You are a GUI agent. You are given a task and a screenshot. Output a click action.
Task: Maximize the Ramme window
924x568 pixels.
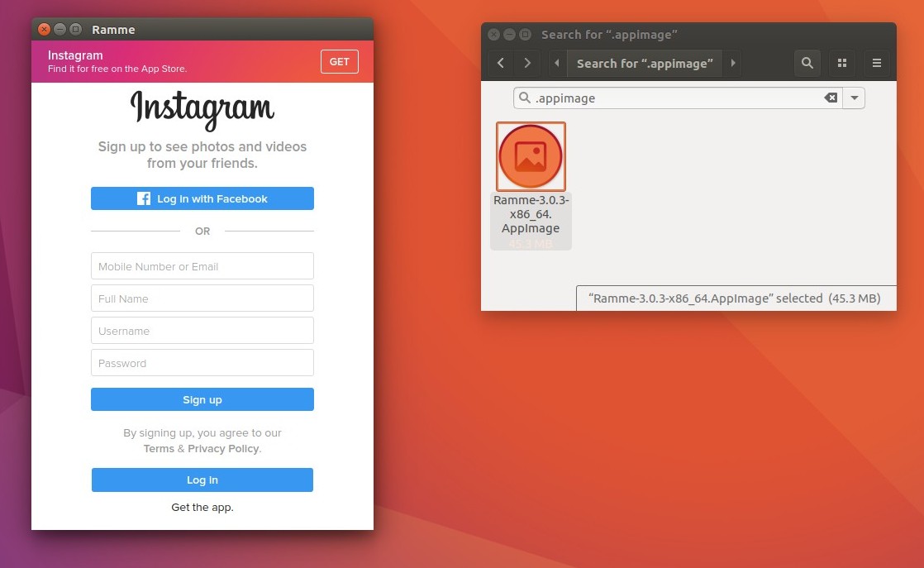(75, 29)
